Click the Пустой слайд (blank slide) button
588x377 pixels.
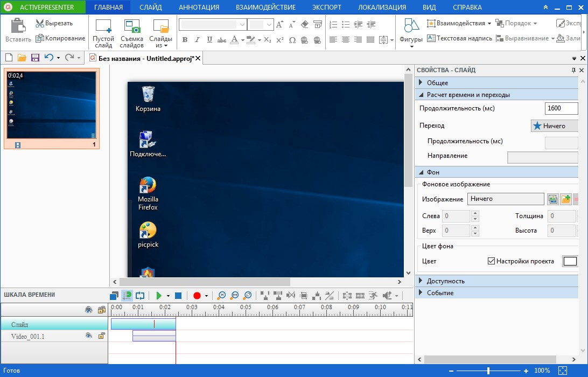tap(103, 33)
